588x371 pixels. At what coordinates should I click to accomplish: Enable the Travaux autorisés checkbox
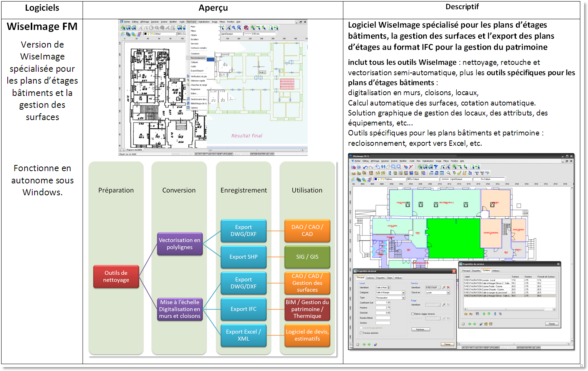pyautogui.click(x=361, y=333)
